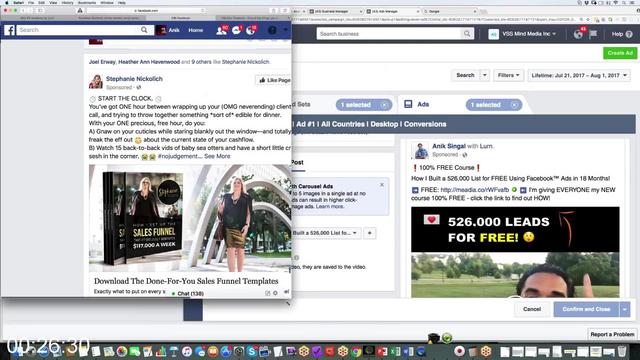This screenshot has height=360, width=640.
Task: Click Stephanie Nickolich name link
Action: click(x=134, y=79)
